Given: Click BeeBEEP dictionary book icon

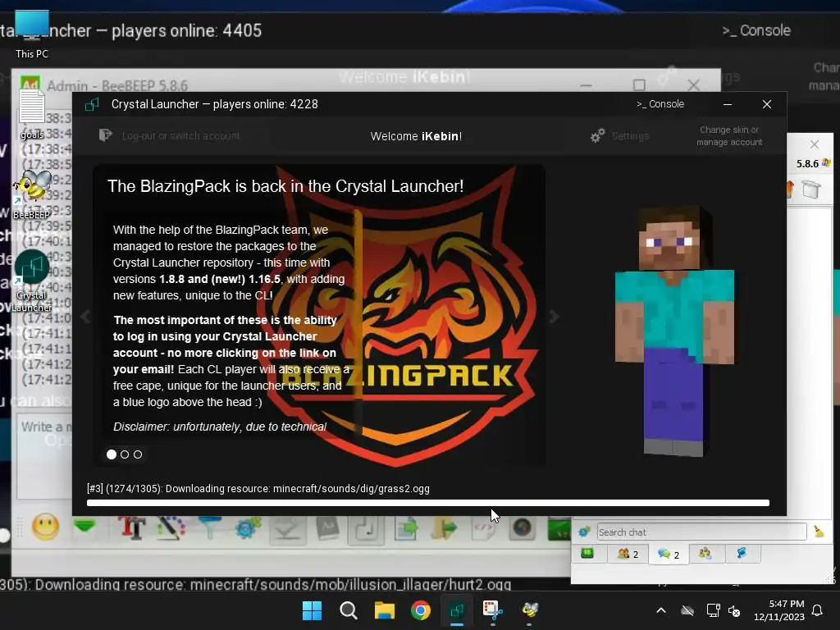Looking at the screenshot, I should point(327,528).
